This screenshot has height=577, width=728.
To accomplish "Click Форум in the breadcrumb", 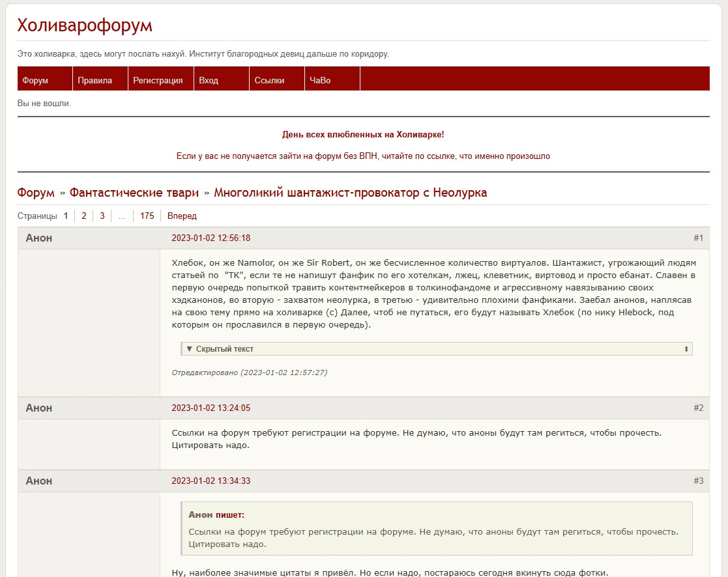I will [36, 193].
